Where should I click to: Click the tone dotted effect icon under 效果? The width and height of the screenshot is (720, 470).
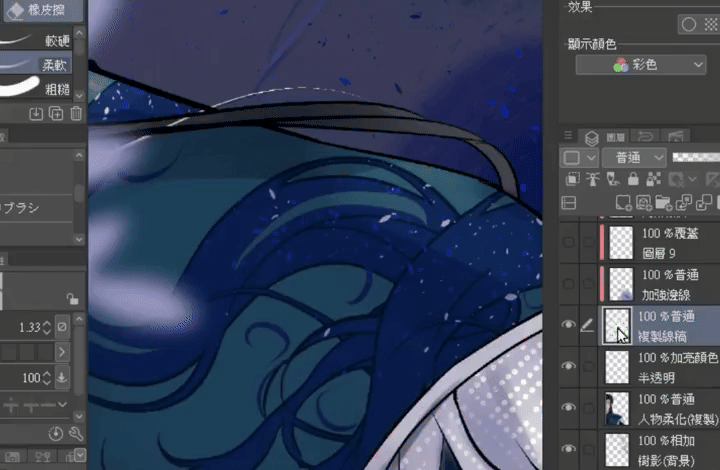pyautogui.click(x=711, y=24)
